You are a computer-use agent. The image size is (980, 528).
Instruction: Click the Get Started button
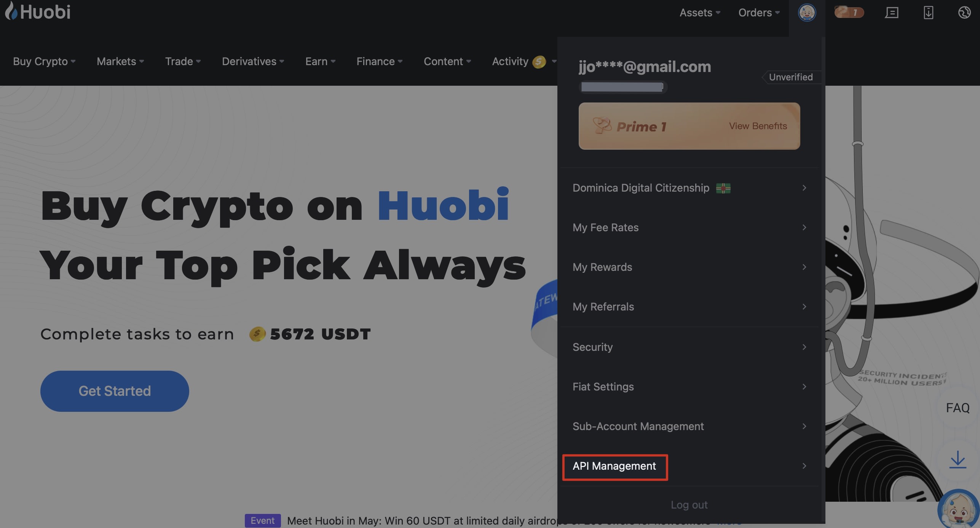pyautogui.click(x=115, y=391)
